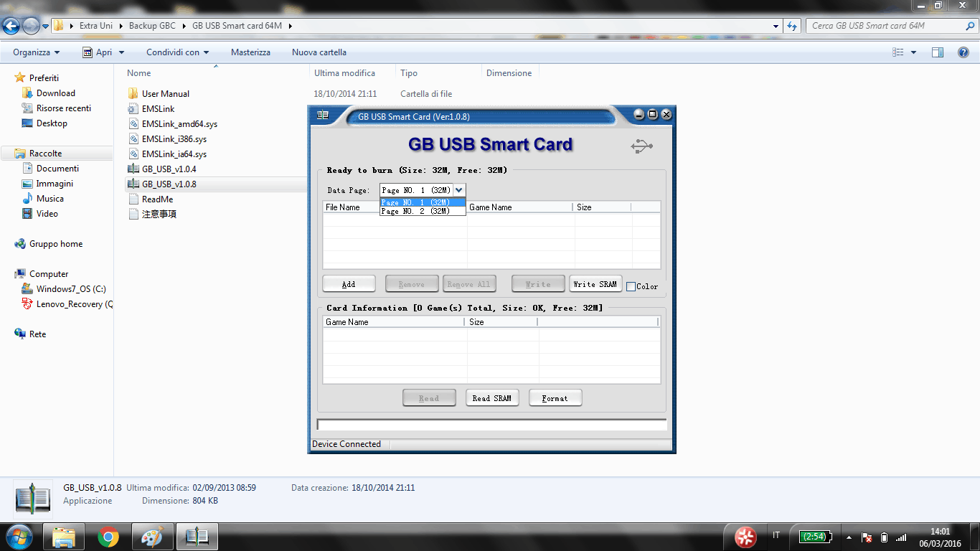Screen dimensions: 980x551
Task: Expand the Apri dropdown arrow
Action: click(121, 52)
